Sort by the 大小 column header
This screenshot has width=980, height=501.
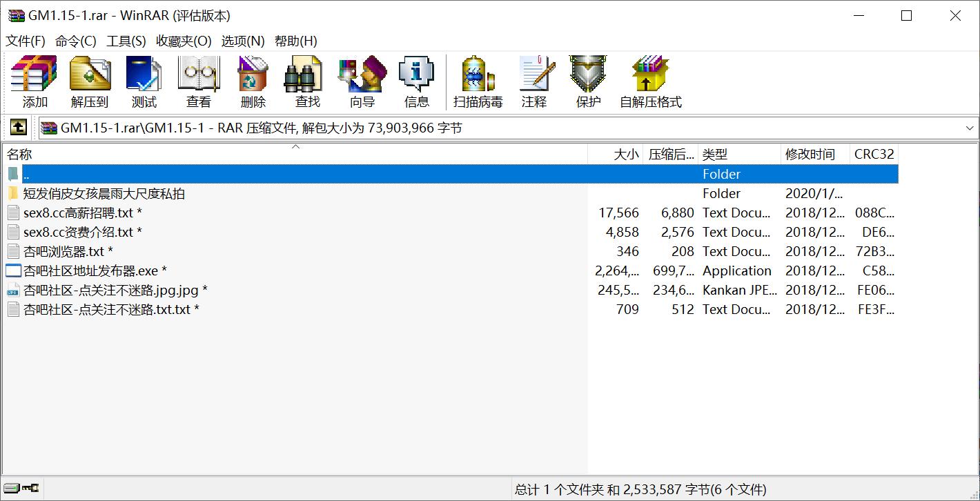pos(616,154)
